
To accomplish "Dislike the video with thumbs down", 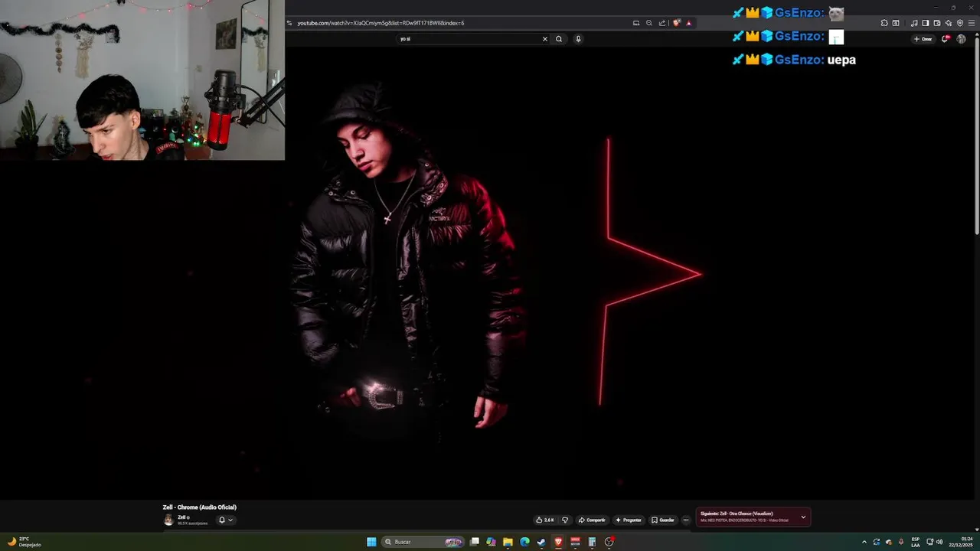I will point(565,520).
